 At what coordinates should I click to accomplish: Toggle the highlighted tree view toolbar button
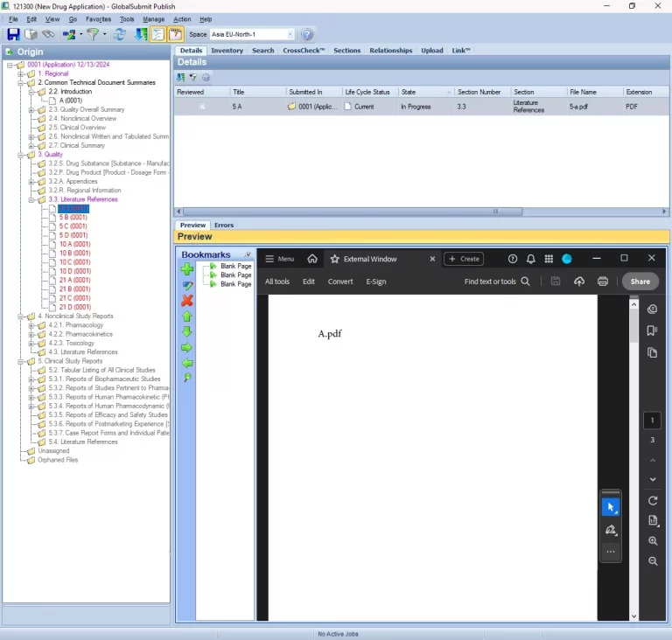coord(157,35)
